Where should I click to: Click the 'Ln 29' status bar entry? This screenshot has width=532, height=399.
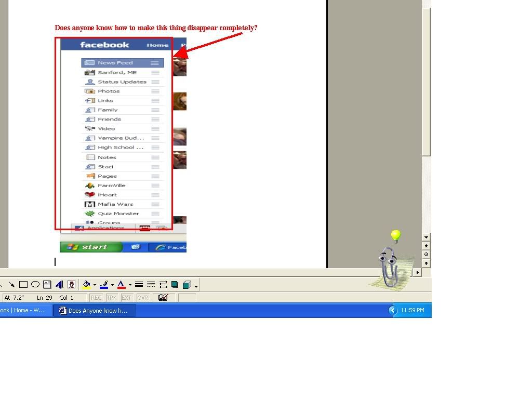pos(45,298)
